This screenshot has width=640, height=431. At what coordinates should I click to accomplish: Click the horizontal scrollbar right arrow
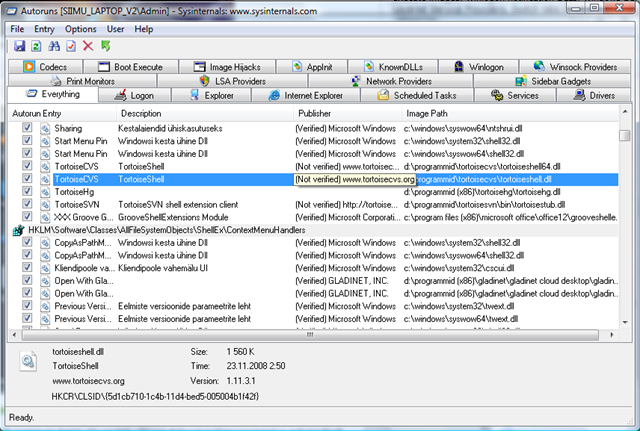611,335
